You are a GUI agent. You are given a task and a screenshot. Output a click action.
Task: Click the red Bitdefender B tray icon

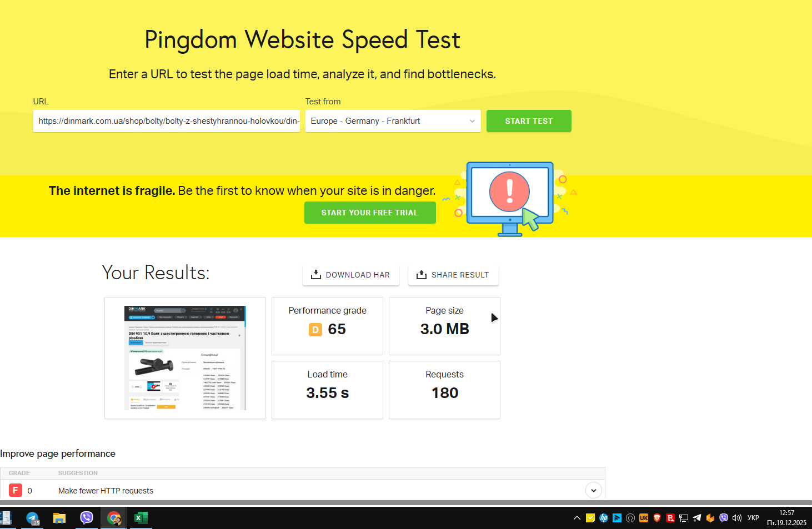pos(670,518)
